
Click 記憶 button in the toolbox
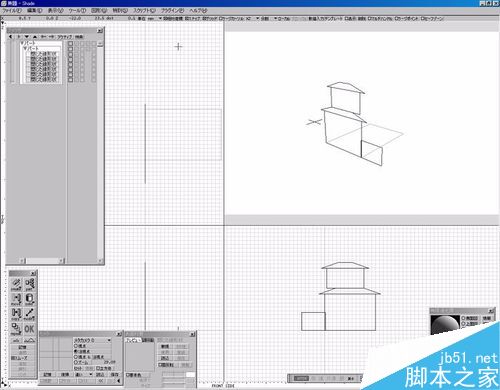pyautogui.click(x=22, y=347)
